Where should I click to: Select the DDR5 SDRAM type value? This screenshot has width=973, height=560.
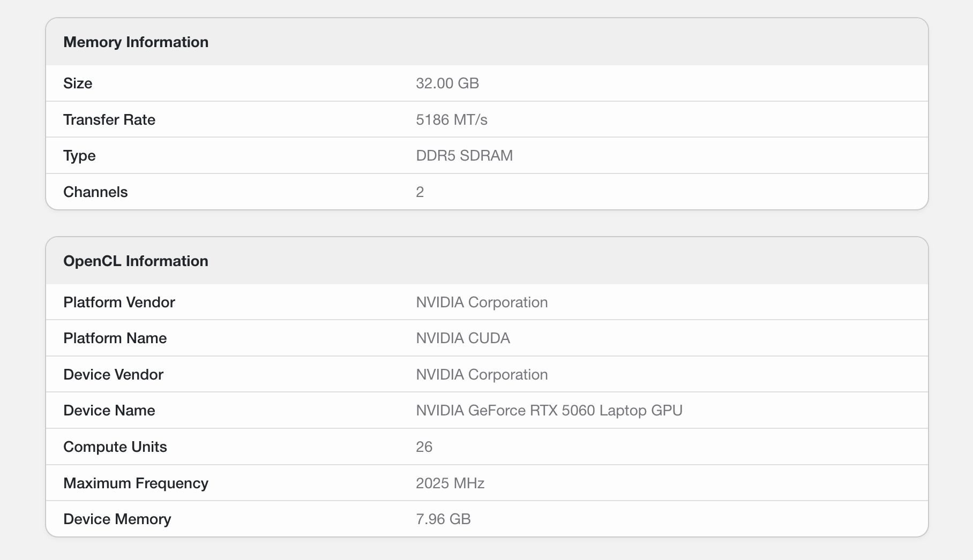pyautogui.click(x=464, y=156)
